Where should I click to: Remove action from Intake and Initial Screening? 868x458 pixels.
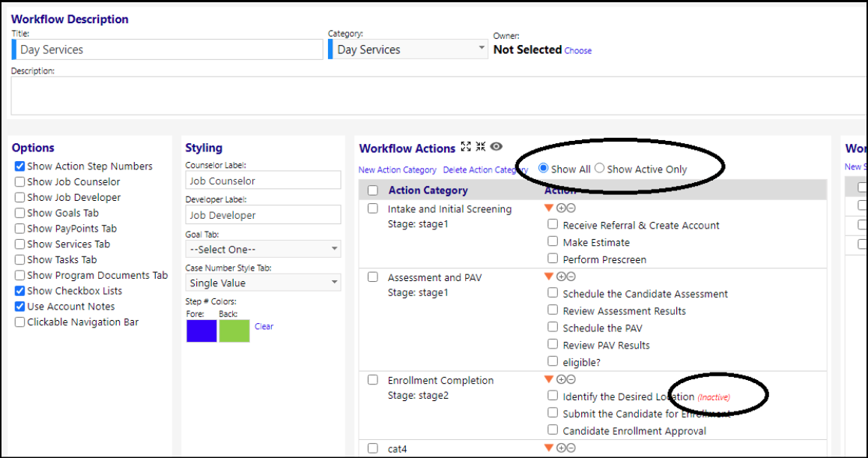point(571,208)
